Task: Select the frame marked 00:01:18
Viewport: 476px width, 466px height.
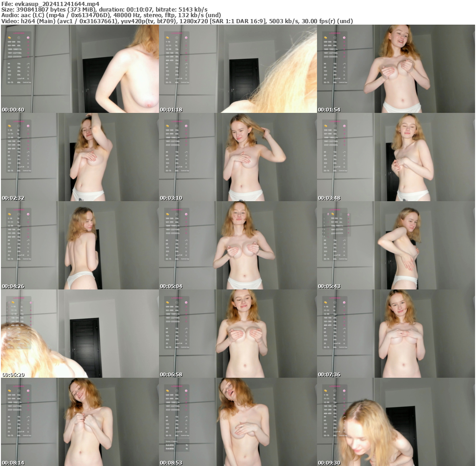Action: pyautogui.click(x=238, y=69)
